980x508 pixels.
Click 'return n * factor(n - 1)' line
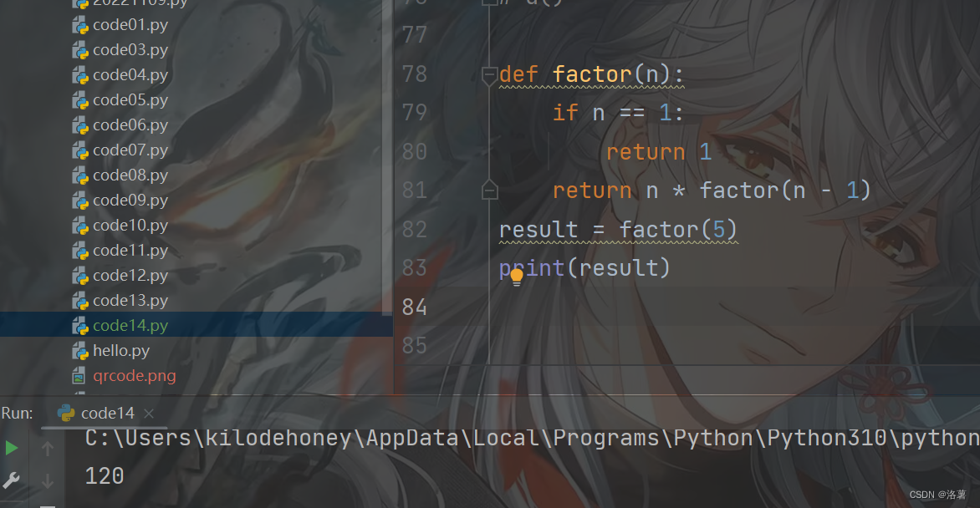click(x=712, y=190)
